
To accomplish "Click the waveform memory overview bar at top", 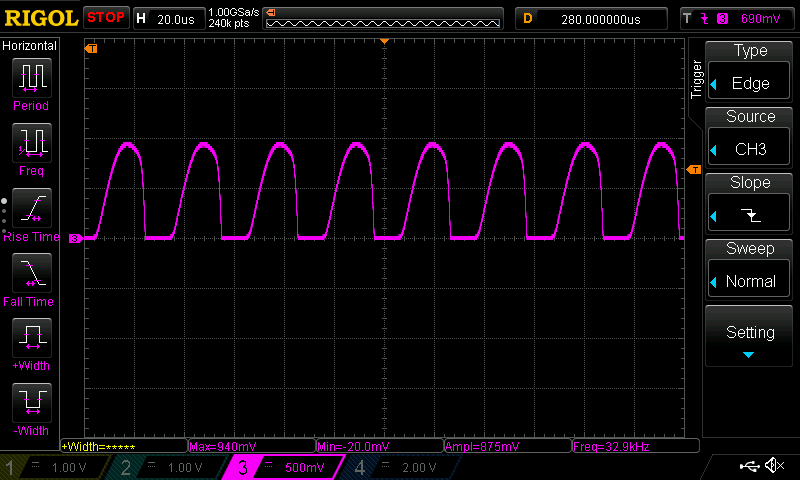I will (383, 19).
